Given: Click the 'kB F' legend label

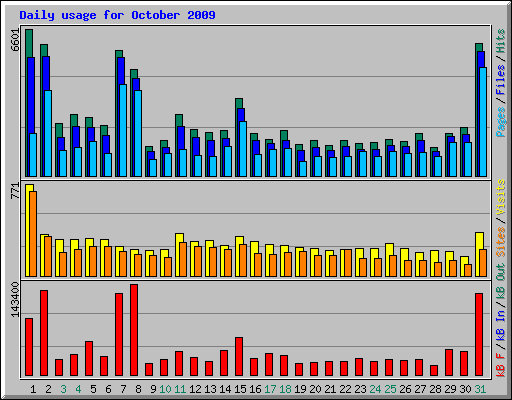Looking at the screenshot, I should pyautogui.click(x=501, y=365).
